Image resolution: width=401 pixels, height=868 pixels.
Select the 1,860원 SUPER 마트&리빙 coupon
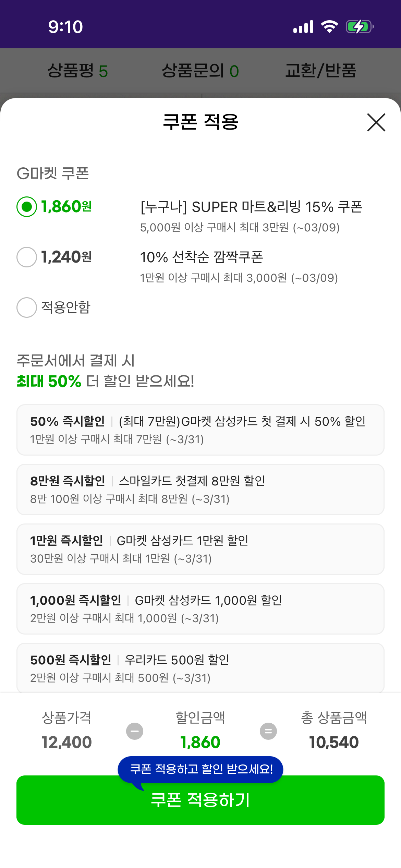(27, 207)
